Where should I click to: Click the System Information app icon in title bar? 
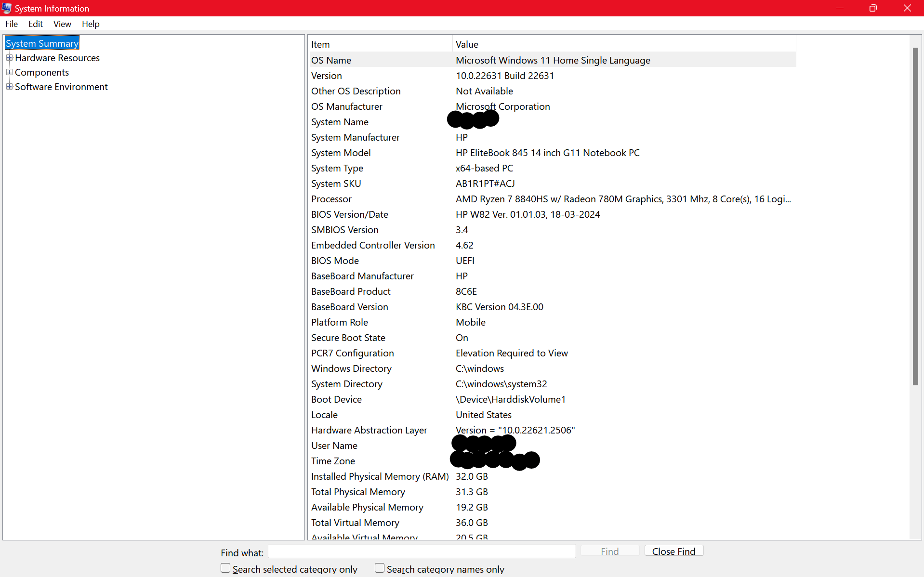7,8
